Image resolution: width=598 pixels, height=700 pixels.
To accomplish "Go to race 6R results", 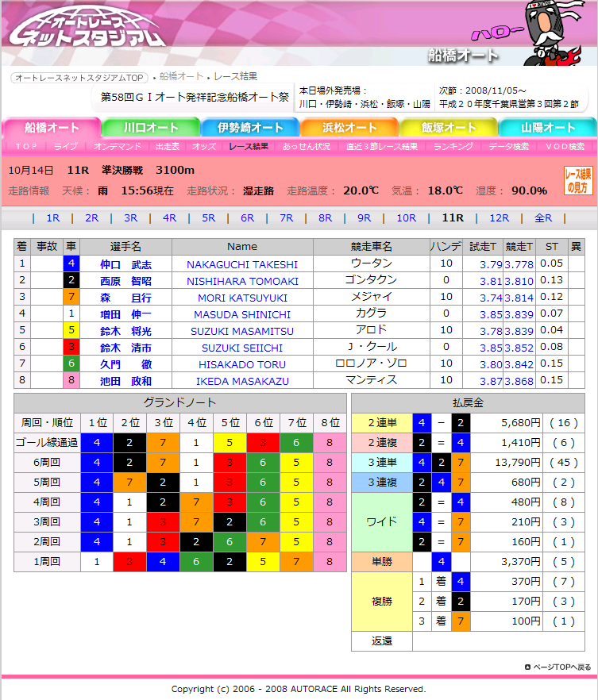I will click(248, 217).
